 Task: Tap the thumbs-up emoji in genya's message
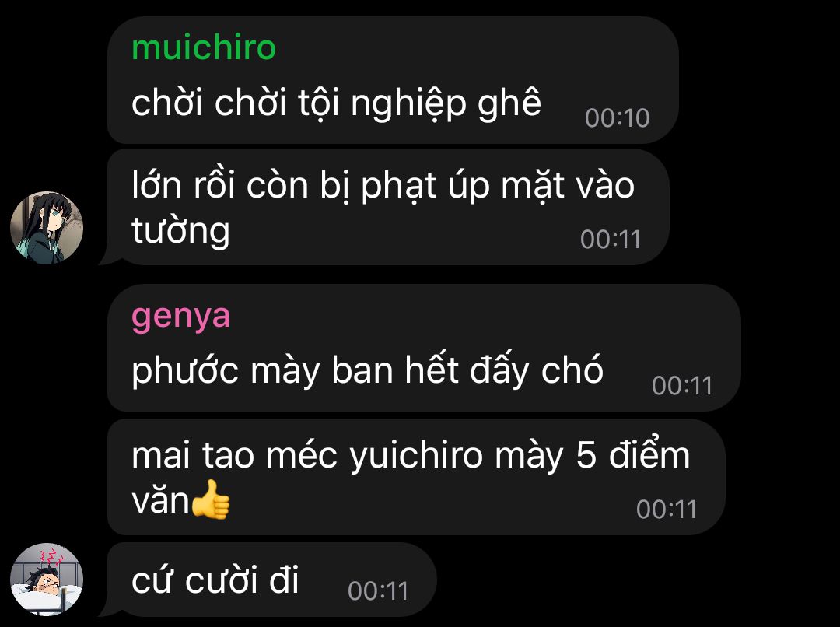click(211, 499)
